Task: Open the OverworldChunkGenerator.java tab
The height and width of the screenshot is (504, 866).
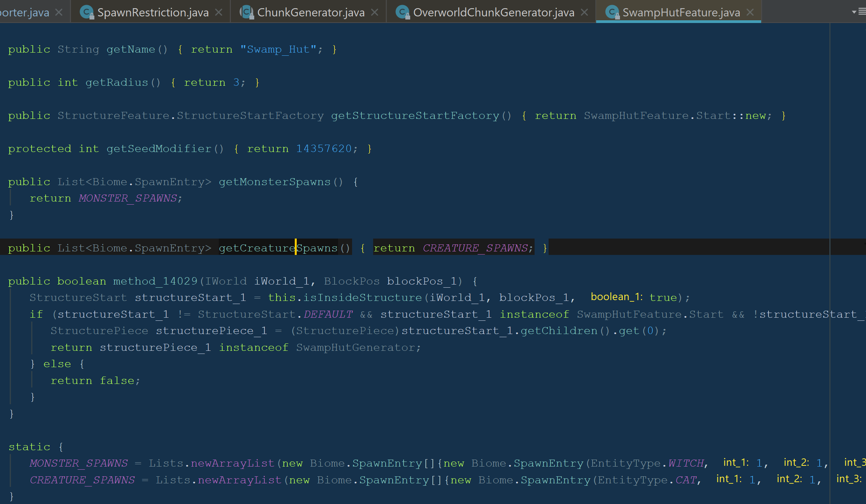Action: pyautogui.click(x=493, y=12)
